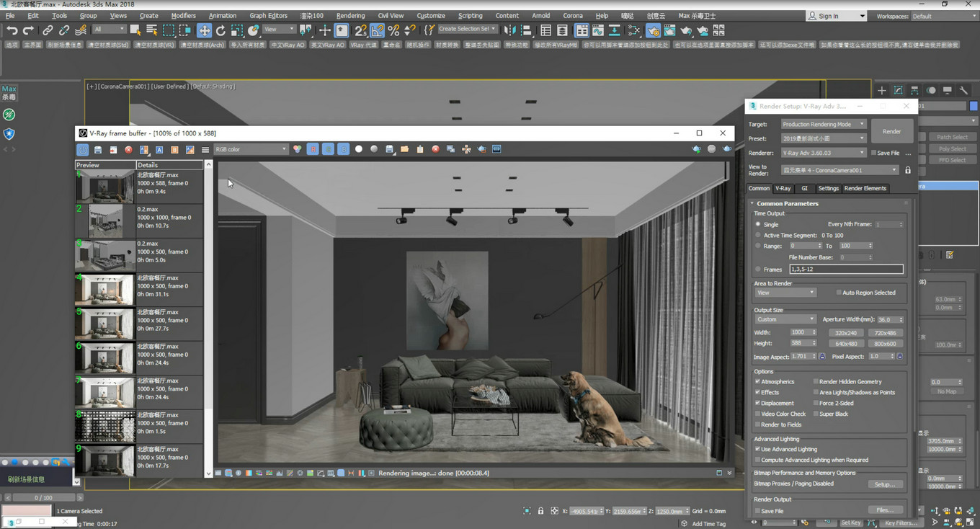This screenshot has width=980, height=529.
Task: Click the Files... render output button
Action: [885, 510]
